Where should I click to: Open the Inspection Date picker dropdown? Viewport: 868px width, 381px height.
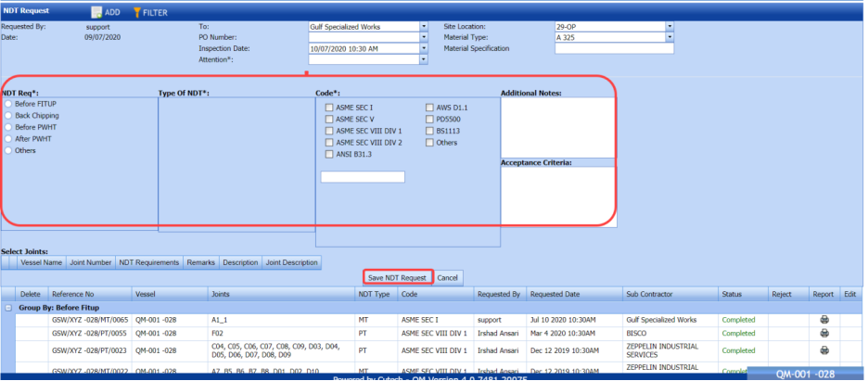pos(424,49)
